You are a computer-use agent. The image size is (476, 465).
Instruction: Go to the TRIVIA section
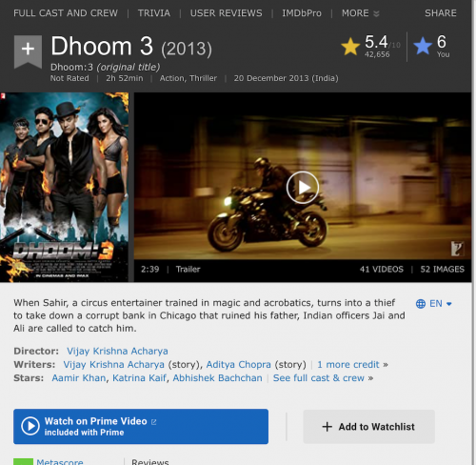click(154, 13)
